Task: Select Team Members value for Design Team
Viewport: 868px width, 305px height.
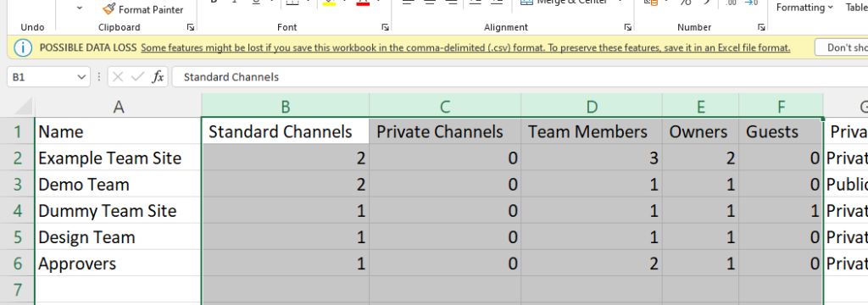Action: point(592,237)
